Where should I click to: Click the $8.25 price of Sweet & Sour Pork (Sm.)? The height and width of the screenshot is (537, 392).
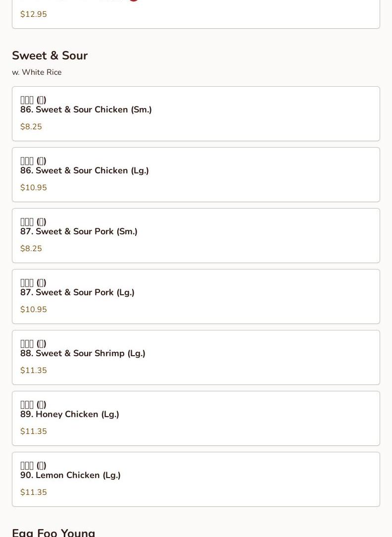tap(31, 249)
